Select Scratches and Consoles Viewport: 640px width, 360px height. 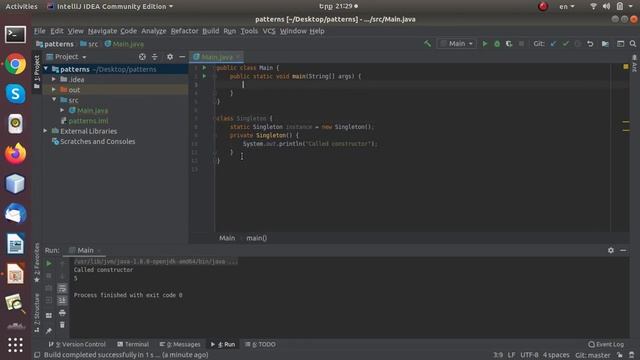(97, 141)
